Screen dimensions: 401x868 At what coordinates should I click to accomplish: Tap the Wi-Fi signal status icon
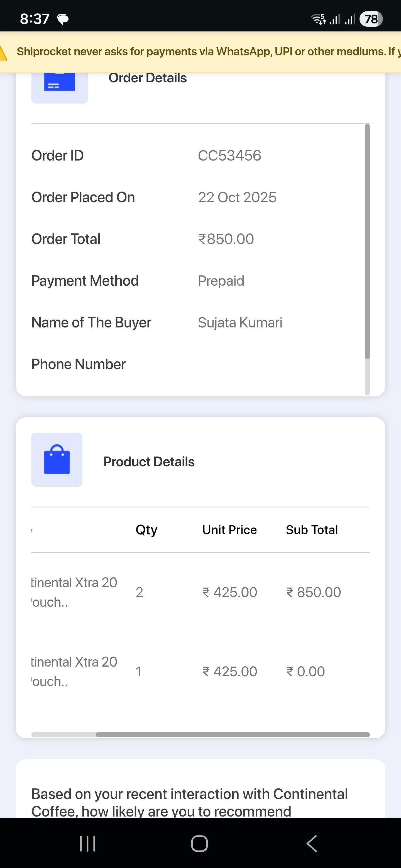pyautogui.click(x=318, y=19)
